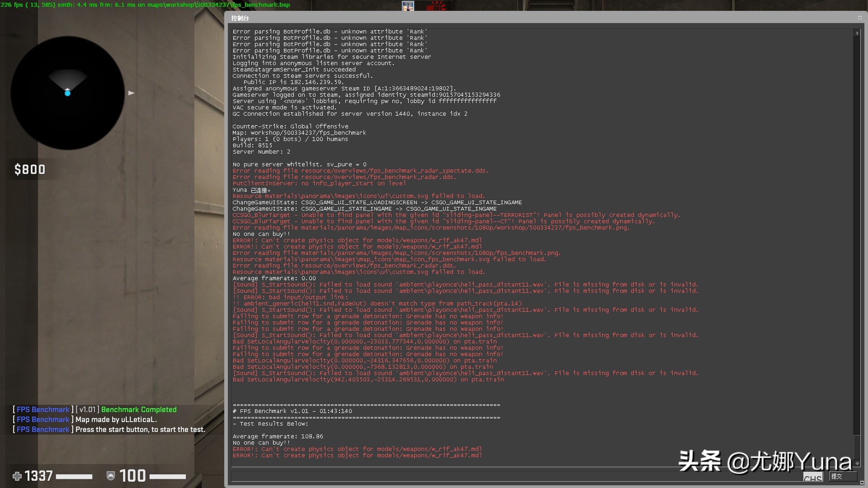Click the 'Average framerate: 108.86' console line
The width and height of the screenshot is (868, 488).
pos(278,436)
